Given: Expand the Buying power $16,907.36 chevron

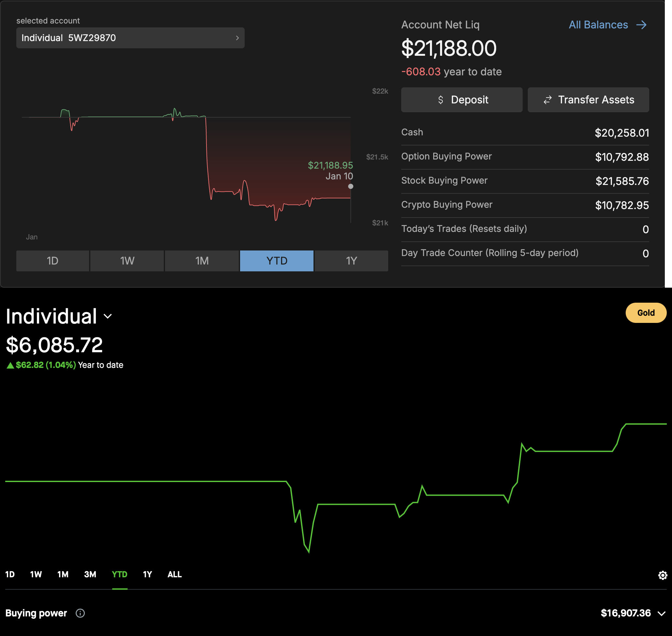Looking at the screenshot, I should (661, 613).
